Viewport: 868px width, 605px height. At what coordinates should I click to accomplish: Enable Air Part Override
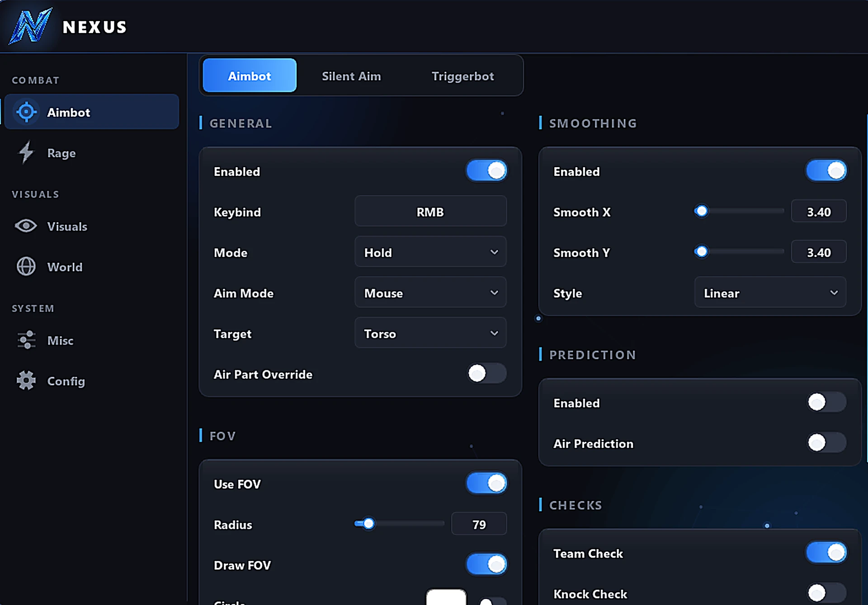pyautogui.click(x=486, y=373)
